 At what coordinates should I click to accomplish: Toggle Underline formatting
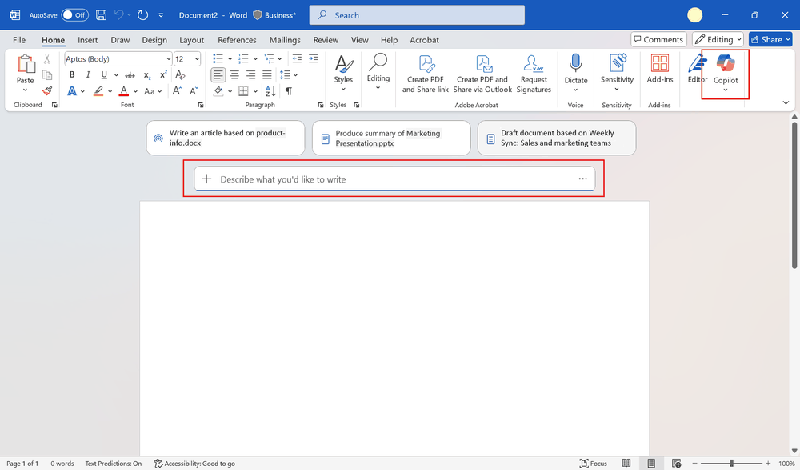104,75
